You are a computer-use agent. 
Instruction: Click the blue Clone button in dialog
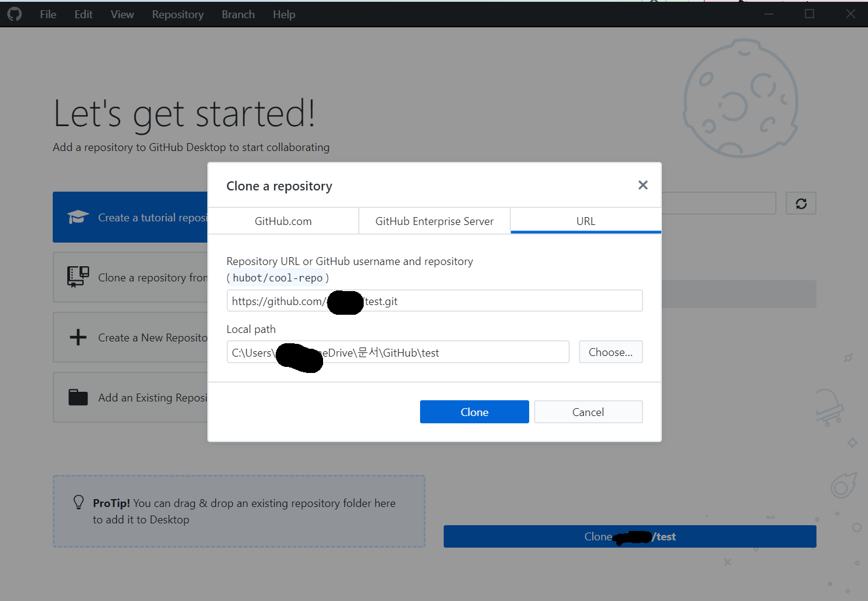(475, 412)
